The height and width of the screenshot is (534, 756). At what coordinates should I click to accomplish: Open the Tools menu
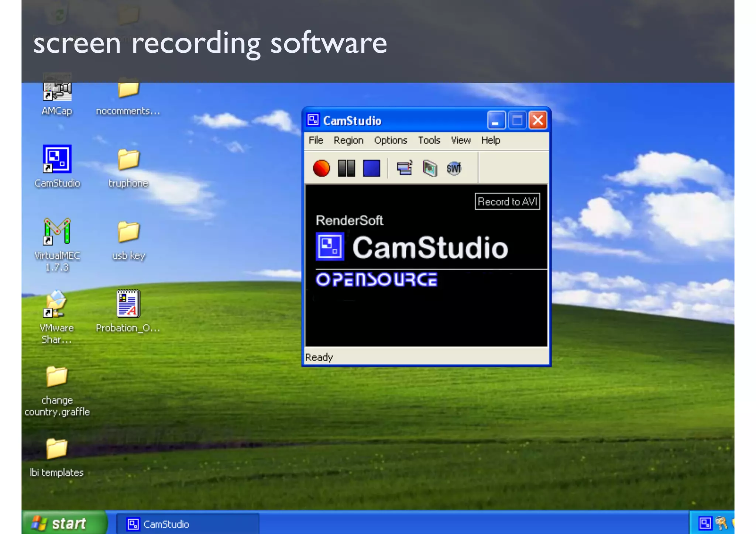click(x=429, y=140)
